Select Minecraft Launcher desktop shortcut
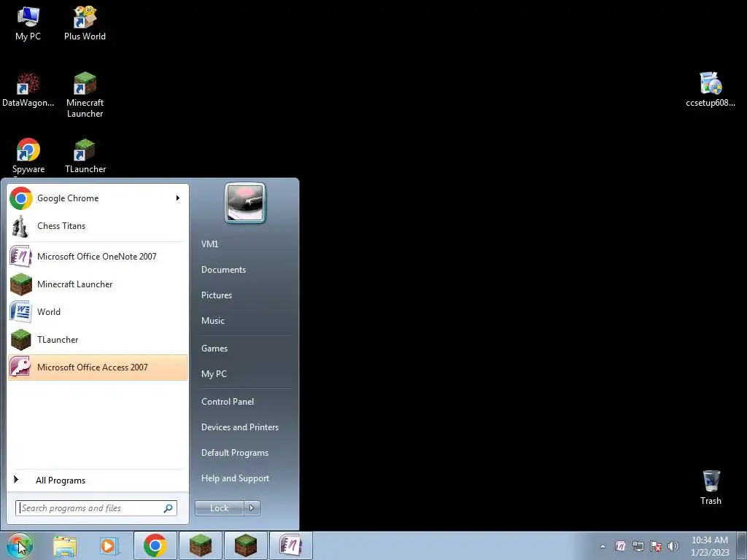 pyautogui.click(x=85, y=96)
